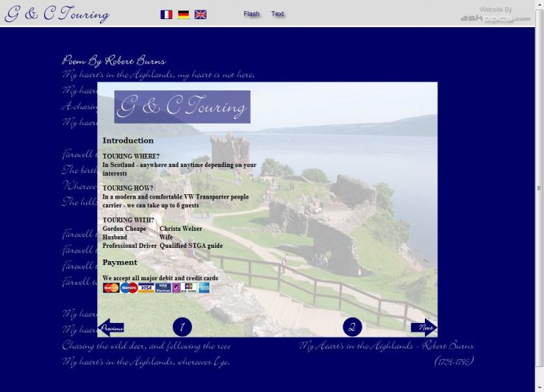This screenshot has height=392, width=544.
Task: Click the MasterCard payment logo
Action: tap(111, 288)
